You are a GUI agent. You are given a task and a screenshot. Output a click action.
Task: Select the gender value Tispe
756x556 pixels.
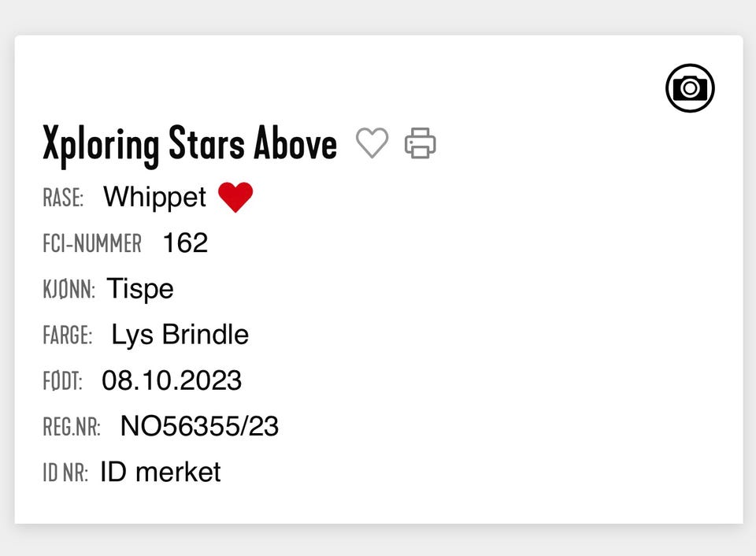click(140, 288)
